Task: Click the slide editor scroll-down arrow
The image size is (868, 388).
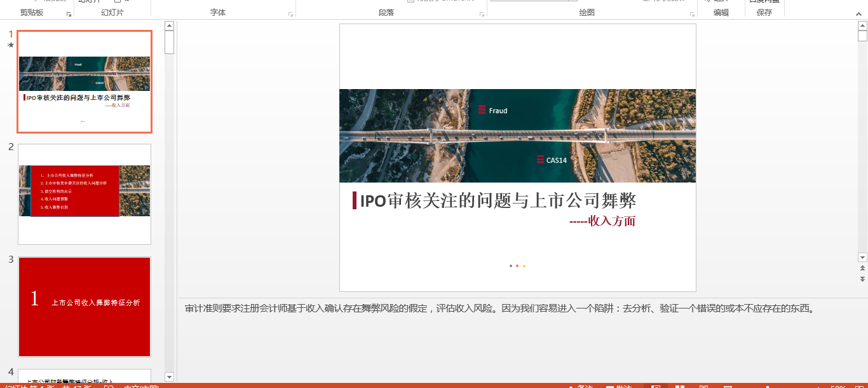Action: tap(862, 258)
